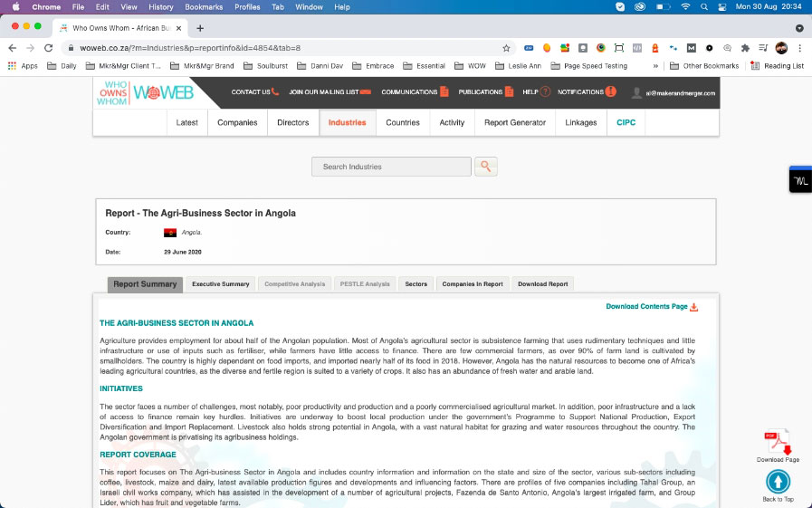Viewport: 812px width, 508px height.
Task: Open the Danni Dav bookmarks folder
Action: 320,66
